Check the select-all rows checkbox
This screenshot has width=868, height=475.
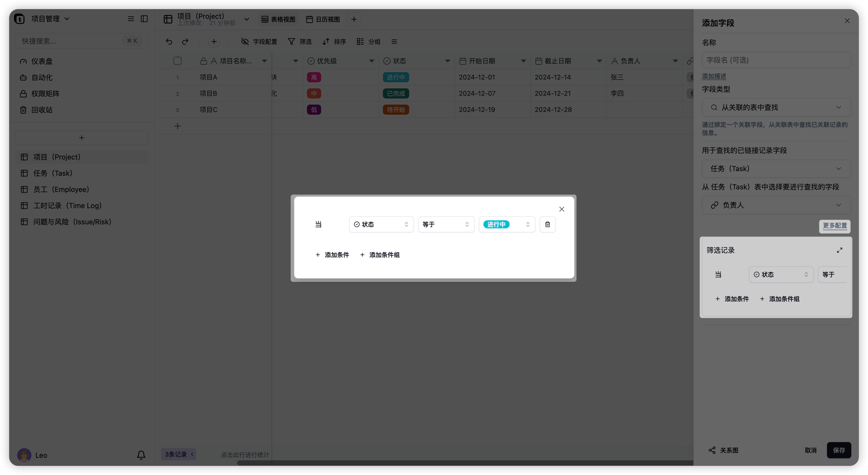click(x=177, y=61)
